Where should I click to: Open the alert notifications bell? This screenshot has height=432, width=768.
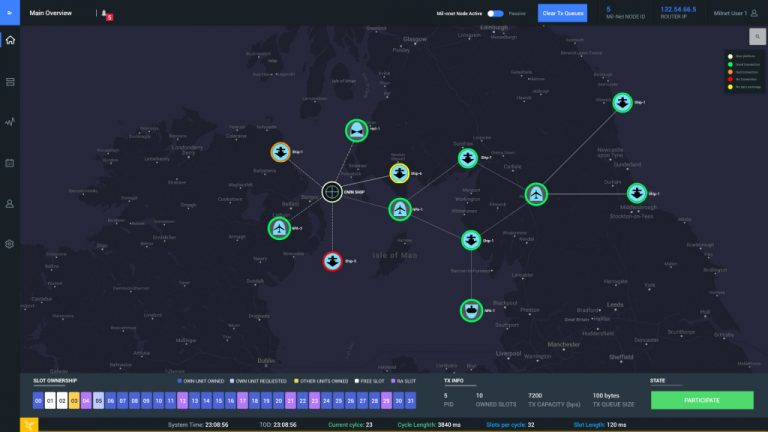[x=105, y=14]
